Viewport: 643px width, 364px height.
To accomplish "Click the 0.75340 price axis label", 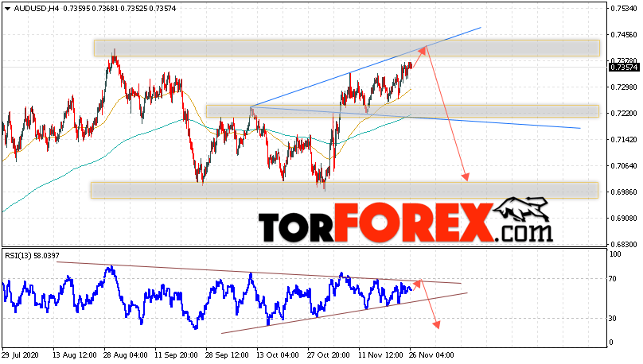I will point(624,9).
